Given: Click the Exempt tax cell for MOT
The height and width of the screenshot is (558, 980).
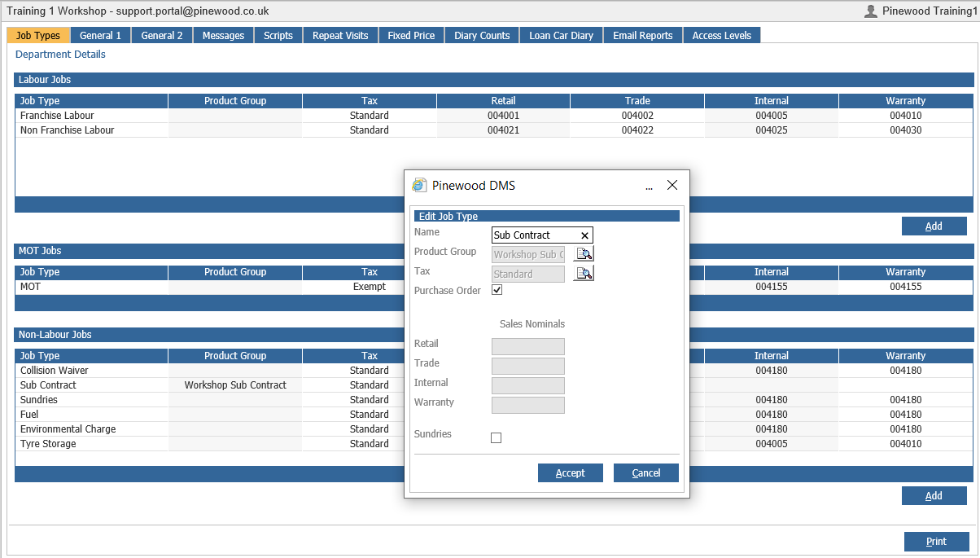Looking at the screenshot, I should [x=370, y=287].
